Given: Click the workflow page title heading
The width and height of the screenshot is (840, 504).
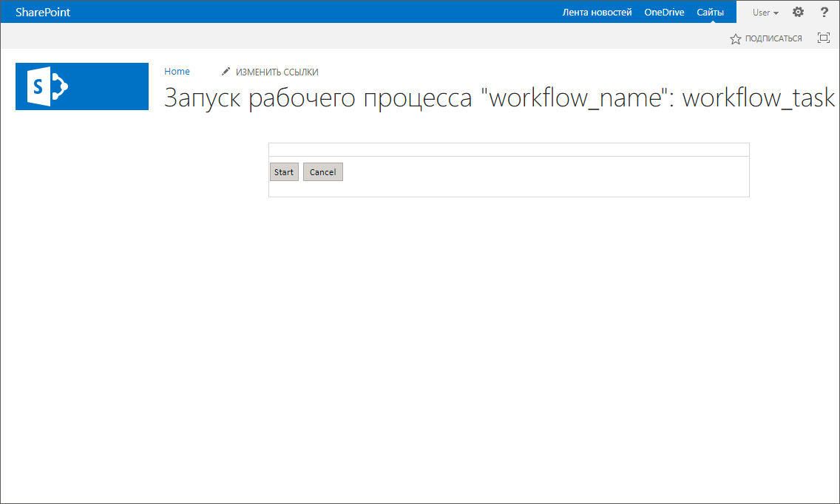Looking at the screenshot, I should click(x=499, y=98).
